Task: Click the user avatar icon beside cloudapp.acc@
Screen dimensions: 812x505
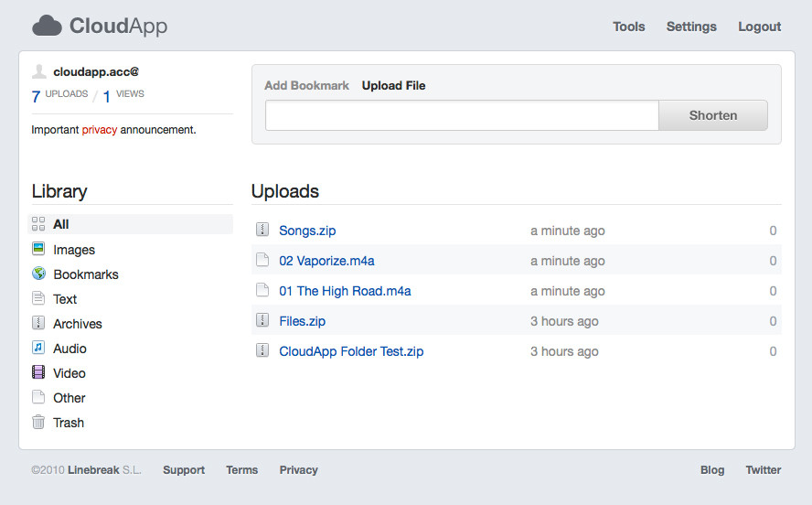Action: (x=39, y=71)
